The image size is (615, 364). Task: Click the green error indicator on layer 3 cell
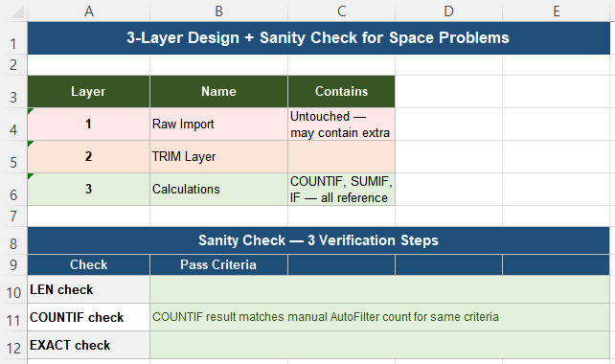[x=31, y=175]
